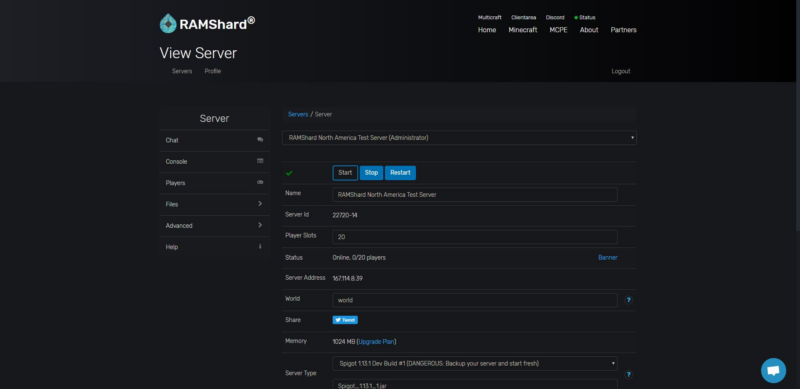Click the green checkmark status icon
Viewport: 800px width, 389px height.
pyautogui.click(x=289, y=173)
